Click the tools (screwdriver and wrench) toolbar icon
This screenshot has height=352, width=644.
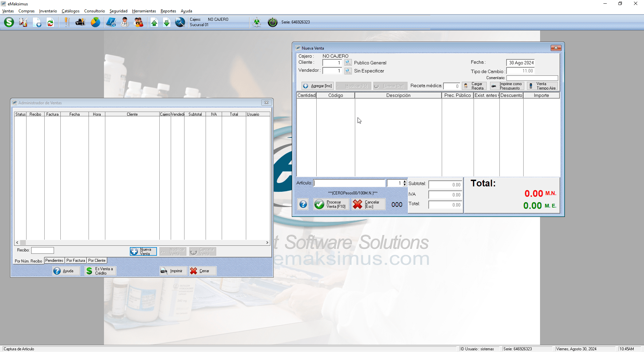(x=67, y=22)
